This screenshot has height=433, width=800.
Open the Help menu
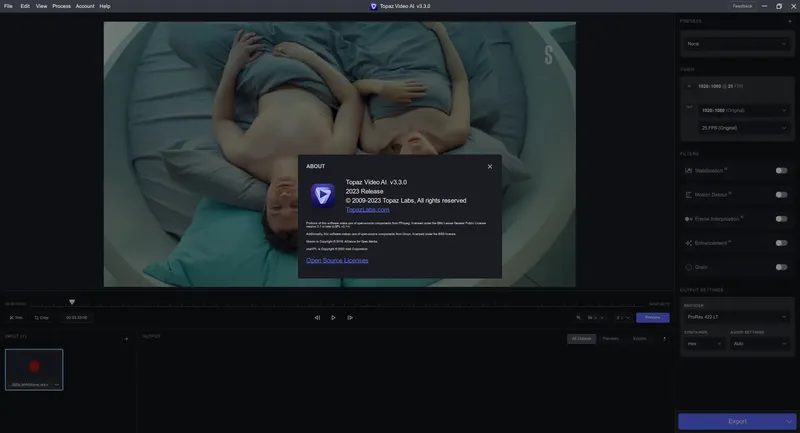(x=105, y=6)
